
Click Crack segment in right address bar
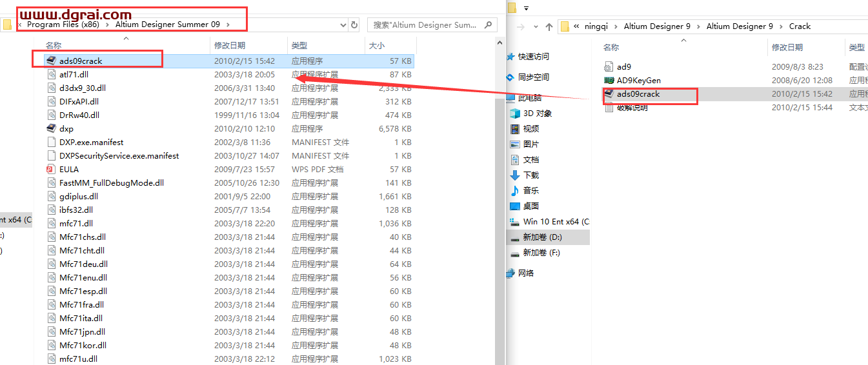click(800, 26)
